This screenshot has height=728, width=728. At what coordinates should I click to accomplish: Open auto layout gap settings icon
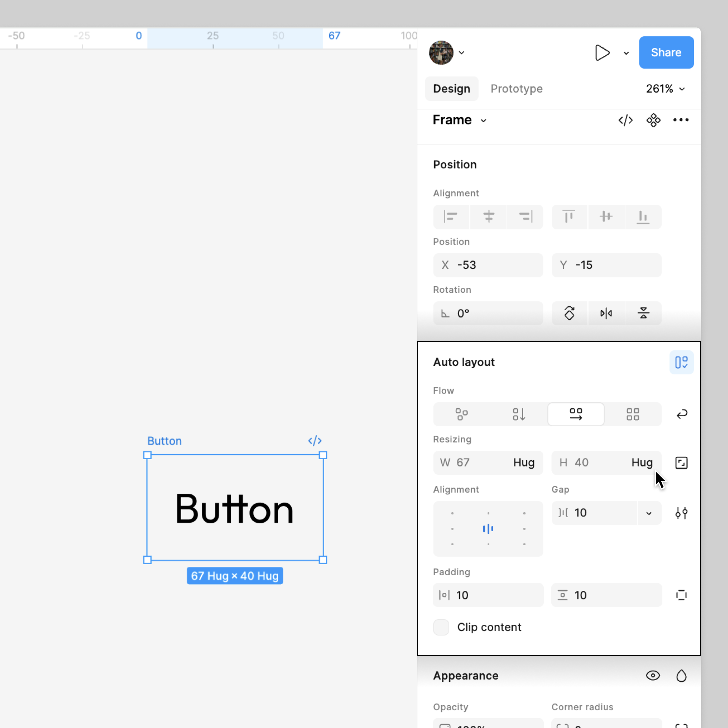681,513
